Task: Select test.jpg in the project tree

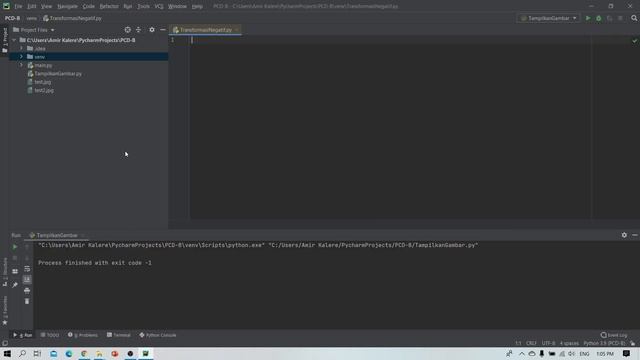Action: (x=42, y=82)
